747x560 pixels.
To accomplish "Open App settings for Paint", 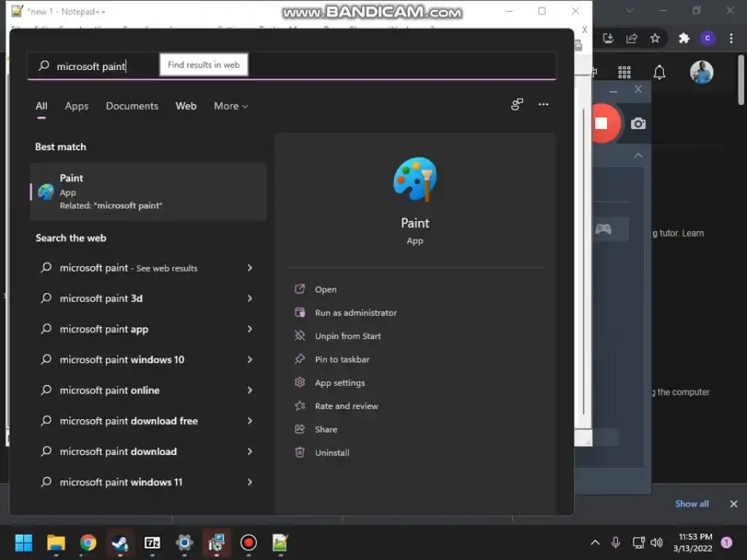I will (x=340, y=383).
